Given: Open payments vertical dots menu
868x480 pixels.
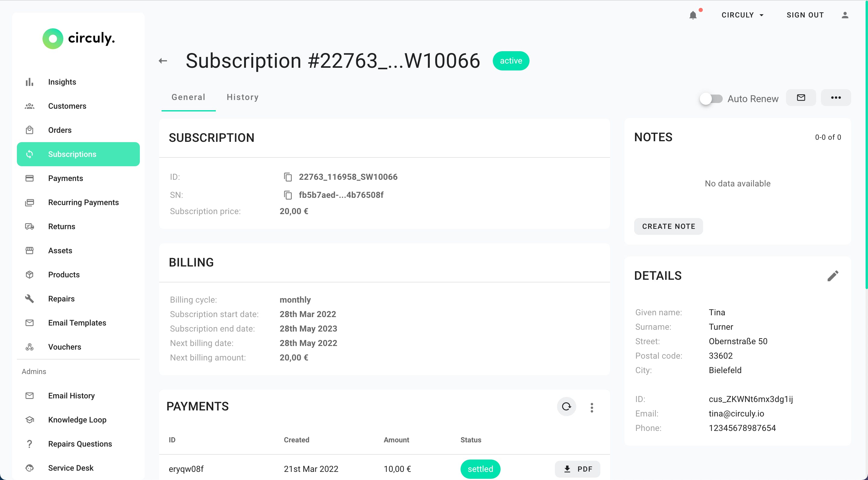Looking at the screenshot, I should click(592, 408).
